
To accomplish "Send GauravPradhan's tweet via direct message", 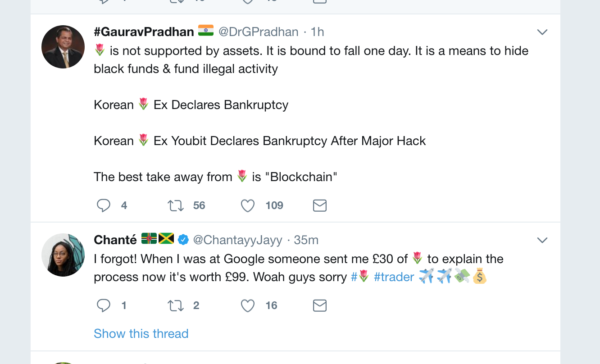I will pyautogui.click(x=319, y=206).
